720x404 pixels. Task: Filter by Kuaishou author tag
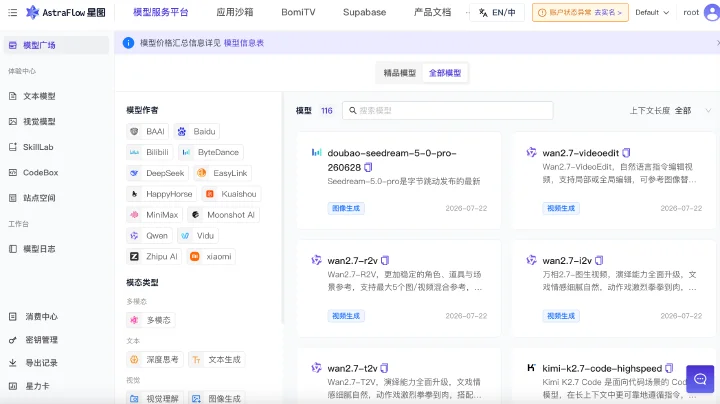tap(231, 194)
